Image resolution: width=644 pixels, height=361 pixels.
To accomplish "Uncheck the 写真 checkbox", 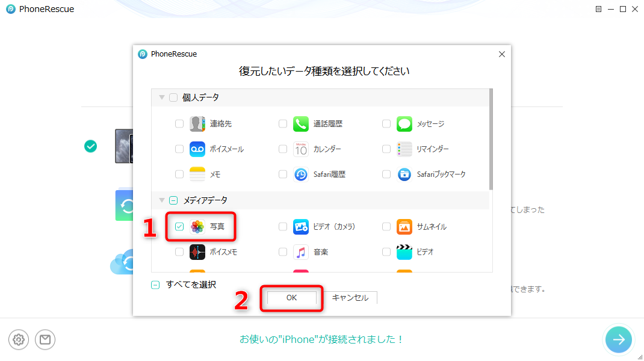I will (179, 226).
